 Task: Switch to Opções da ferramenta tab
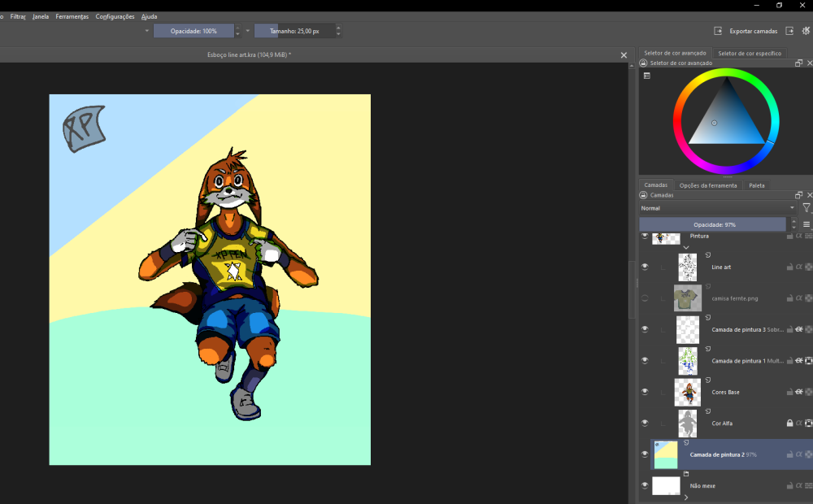pos(708,185)
